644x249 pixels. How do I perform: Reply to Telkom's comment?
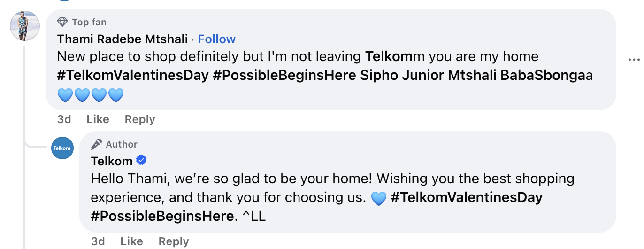tap(173, 241)
